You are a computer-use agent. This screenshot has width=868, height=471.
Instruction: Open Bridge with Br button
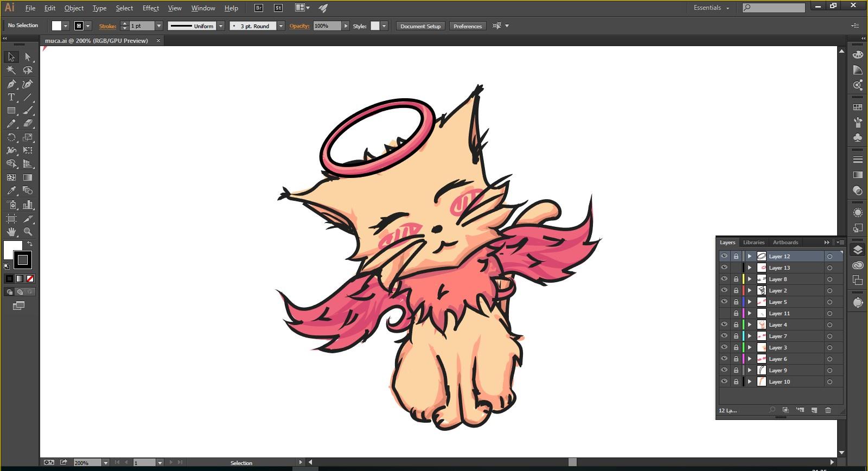click(259, 8)
